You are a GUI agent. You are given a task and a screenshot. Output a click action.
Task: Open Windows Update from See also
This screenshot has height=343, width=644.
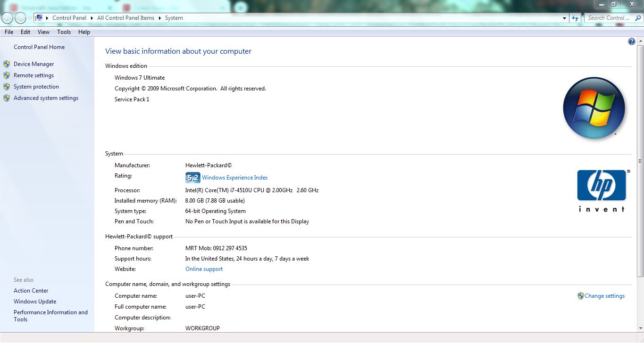(35, 302)
